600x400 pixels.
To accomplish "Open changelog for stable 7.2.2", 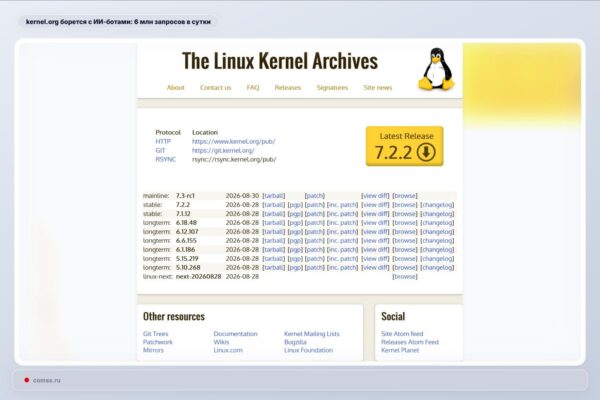I will [437, 205].
